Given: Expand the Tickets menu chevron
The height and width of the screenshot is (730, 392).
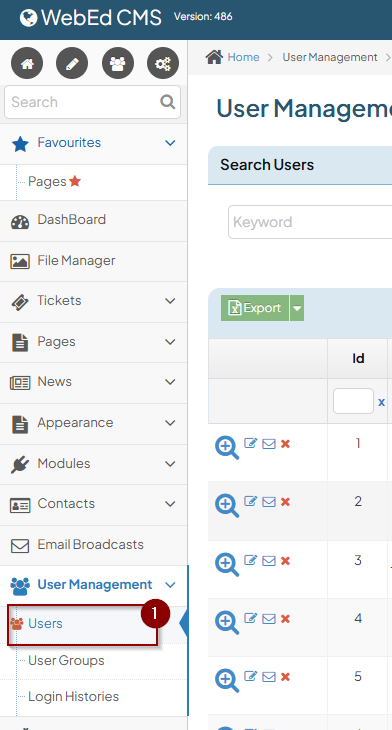Looking at the screenshot, I should click(170, 301).
